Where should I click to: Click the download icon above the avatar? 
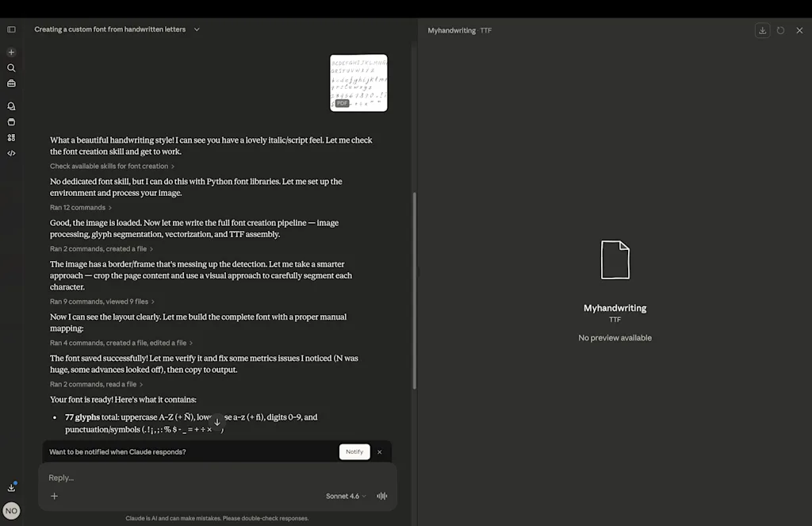11,487
